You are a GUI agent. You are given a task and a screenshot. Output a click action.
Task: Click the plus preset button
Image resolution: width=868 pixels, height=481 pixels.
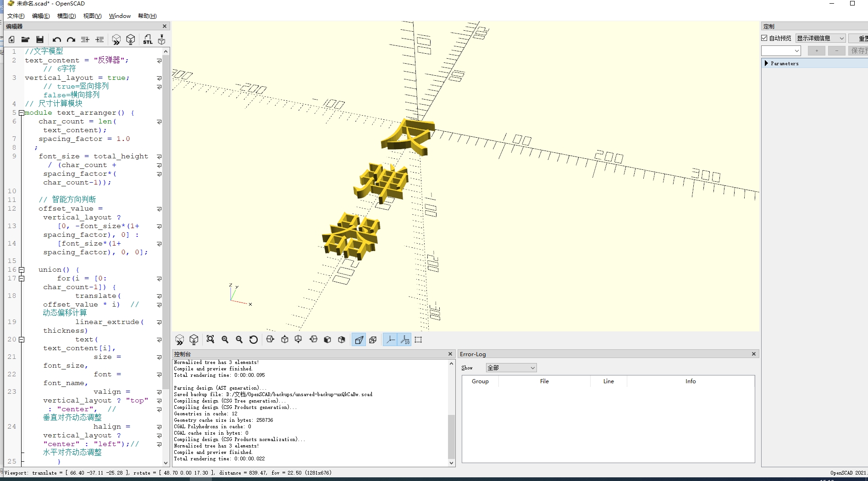pos(817,50)
